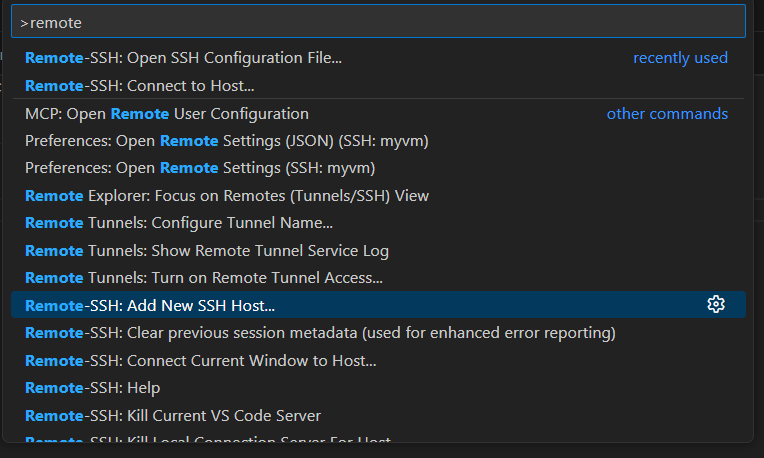Open Remote Settings (SSH: myvm) non-JSON entry

pyautogui.click(x=200, y=168)
